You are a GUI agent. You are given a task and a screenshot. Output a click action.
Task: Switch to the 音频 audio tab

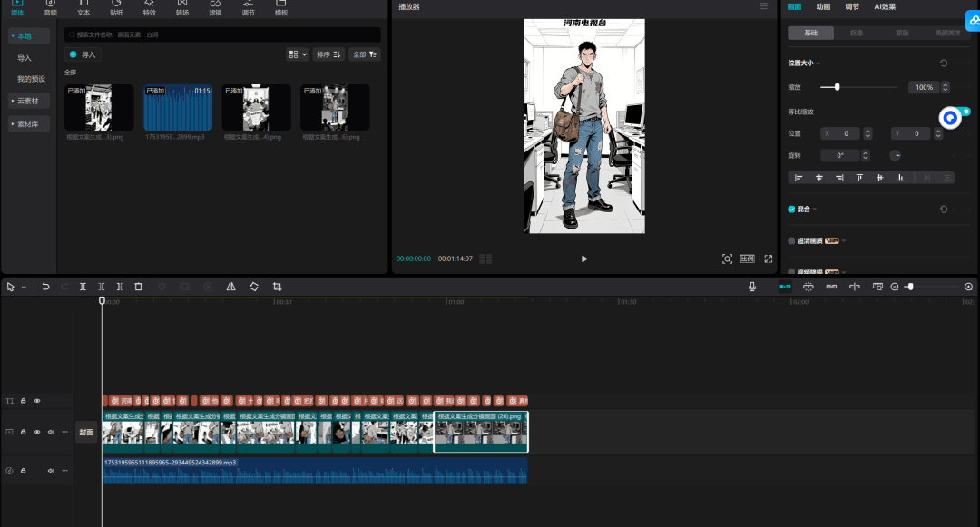tap(51, 7)
